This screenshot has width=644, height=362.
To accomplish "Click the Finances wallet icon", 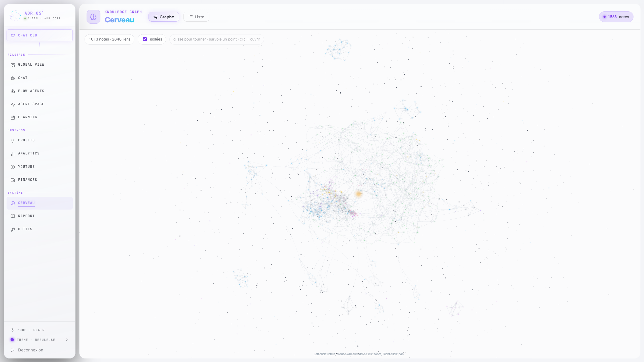I will (13, 180).
